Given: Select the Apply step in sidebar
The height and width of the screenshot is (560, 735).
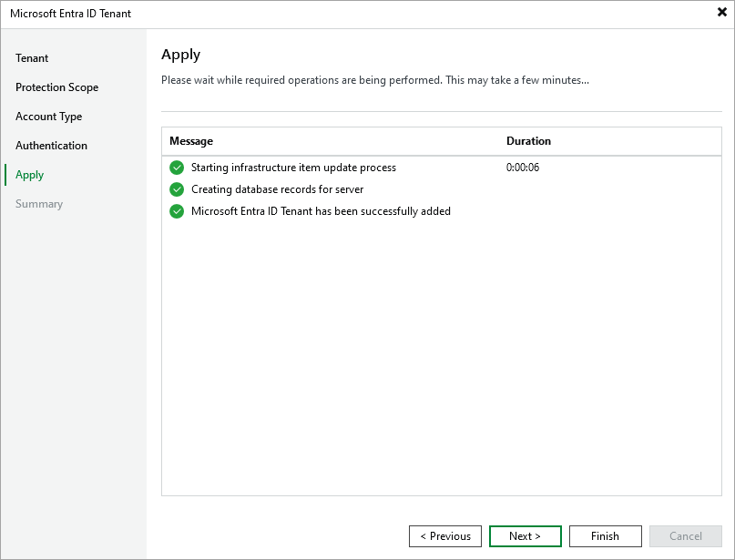Looking at the screenshot, I should [29, 175].
